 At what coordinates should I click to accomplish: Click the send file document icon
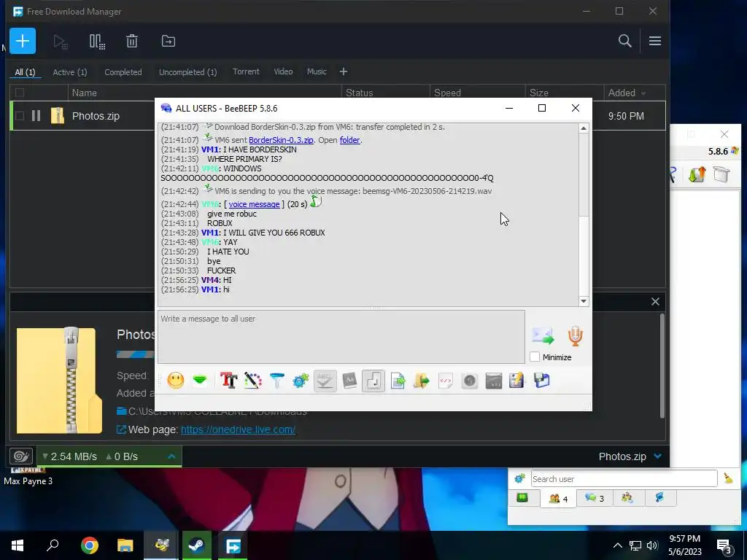tap(398, 381)
